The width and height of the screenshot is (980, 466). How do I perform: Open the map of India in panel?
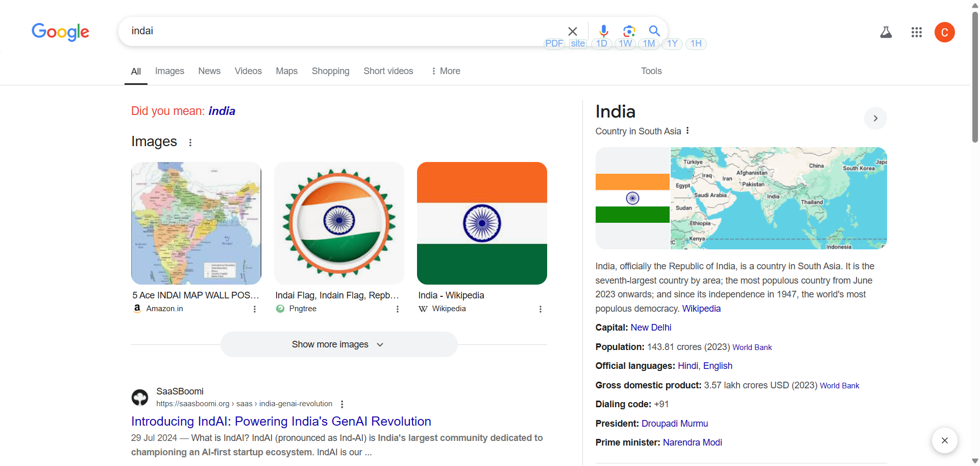coord(779,198)
